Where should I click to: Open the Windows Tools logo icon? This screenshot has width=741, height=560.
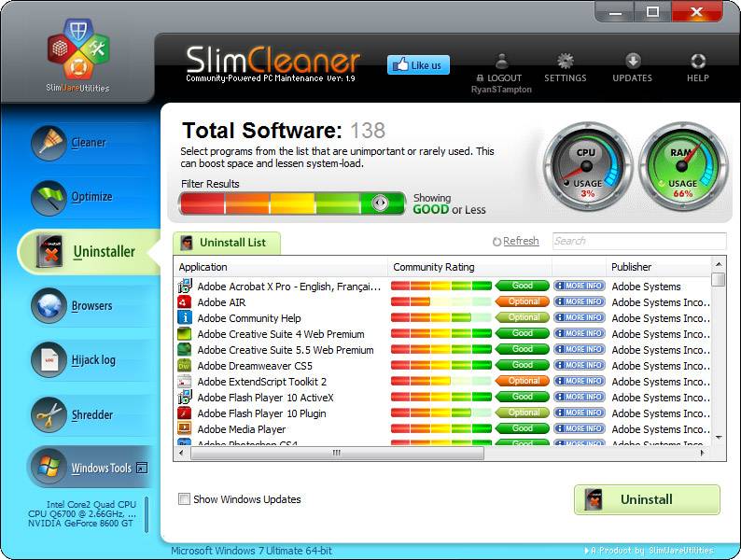(49, 468)
